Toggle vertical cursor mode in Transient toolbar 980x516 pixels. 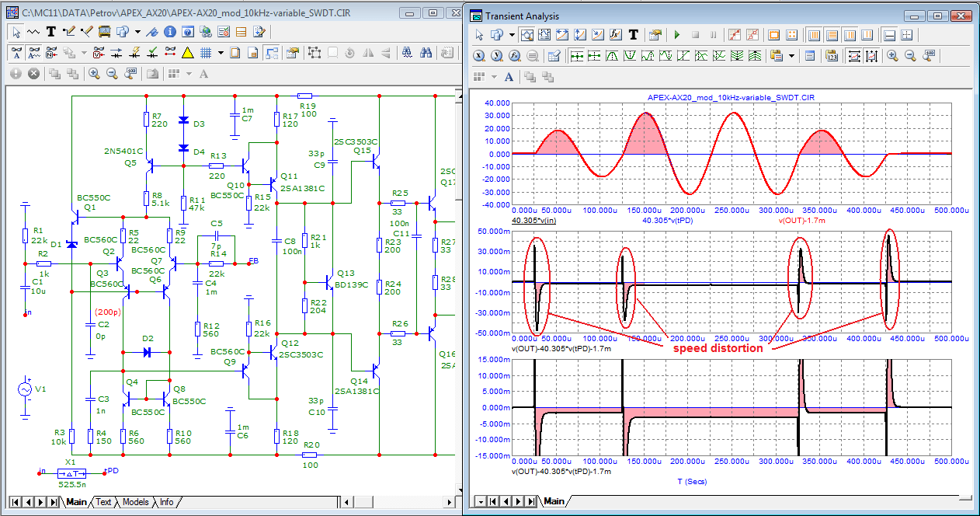click(872, 56)
